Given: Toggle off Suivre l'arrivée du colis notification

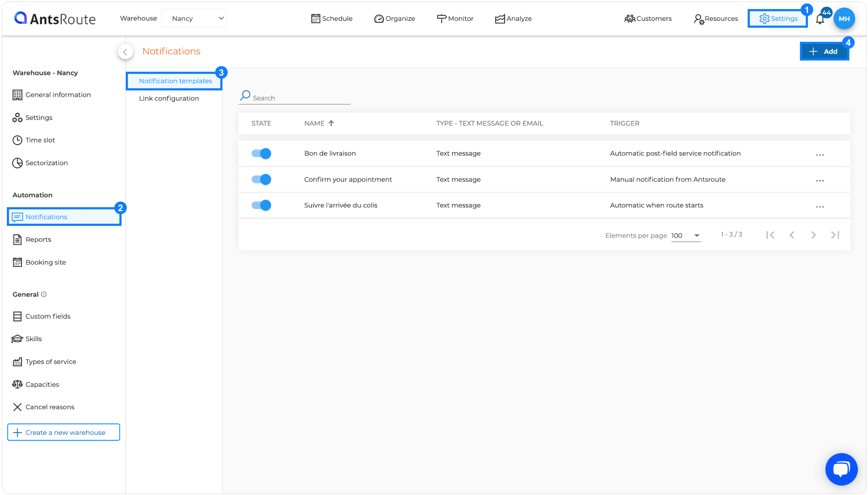Looking at the screenshot, I should [261, 205].
